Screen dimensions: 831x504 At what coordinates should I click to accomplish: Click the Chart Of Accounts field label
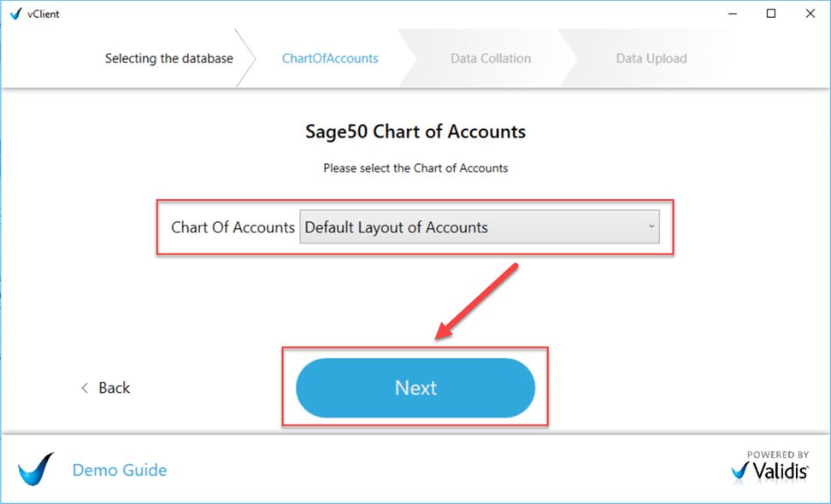(x=233, y=227)
